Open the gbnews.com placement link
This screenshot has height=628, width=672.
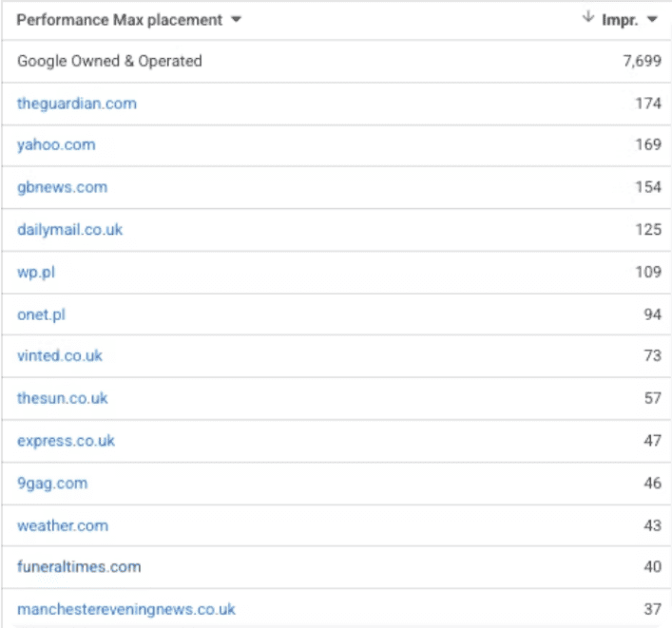tap(62, 187)
